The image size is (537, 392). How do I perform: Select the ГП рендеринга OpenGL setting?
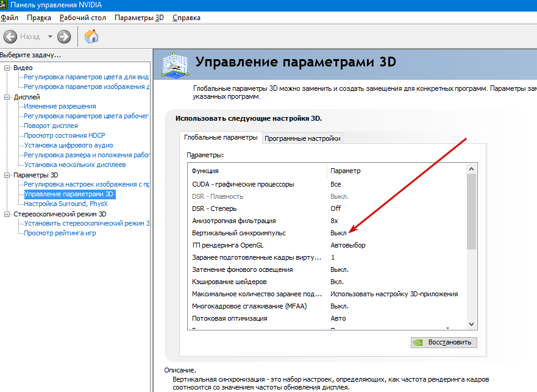pyautogui.click(x=327, y=245)
